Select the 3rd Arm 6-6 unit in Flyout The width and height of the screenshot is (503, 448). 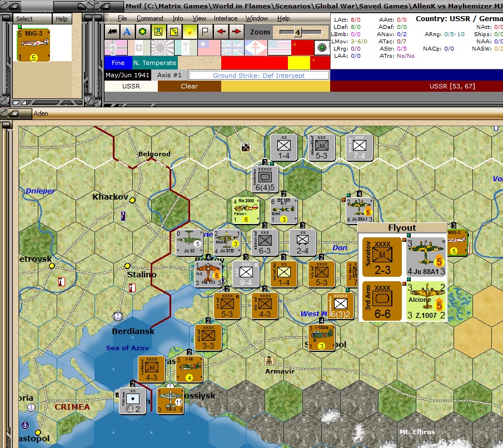click(x=382, y=301)
